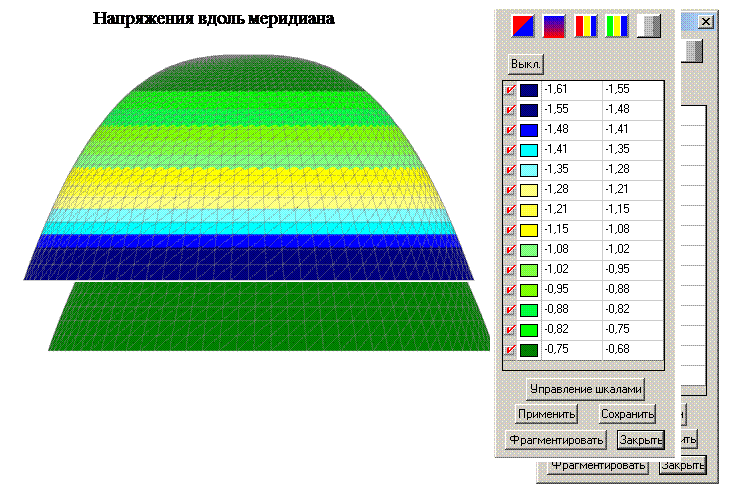The image size is (730, 492).
Task: Click the Выкл. button
Action: point(526,64)
